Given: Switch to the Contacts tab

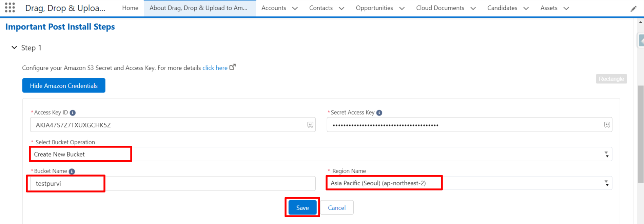Looking at the screenshot, I should (x=321, y=8).
